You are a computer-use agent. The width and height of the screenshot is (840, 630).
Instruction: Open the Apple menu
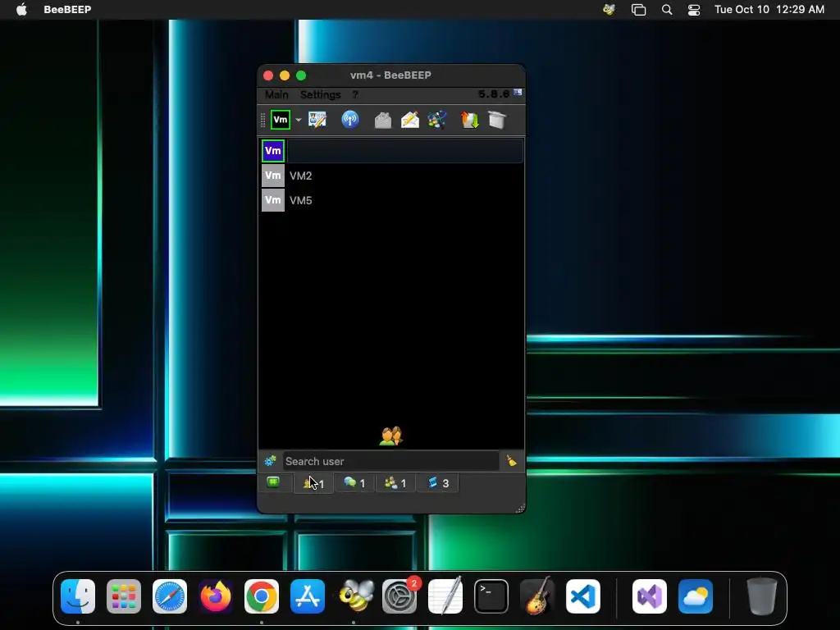(x=21, y=9)
